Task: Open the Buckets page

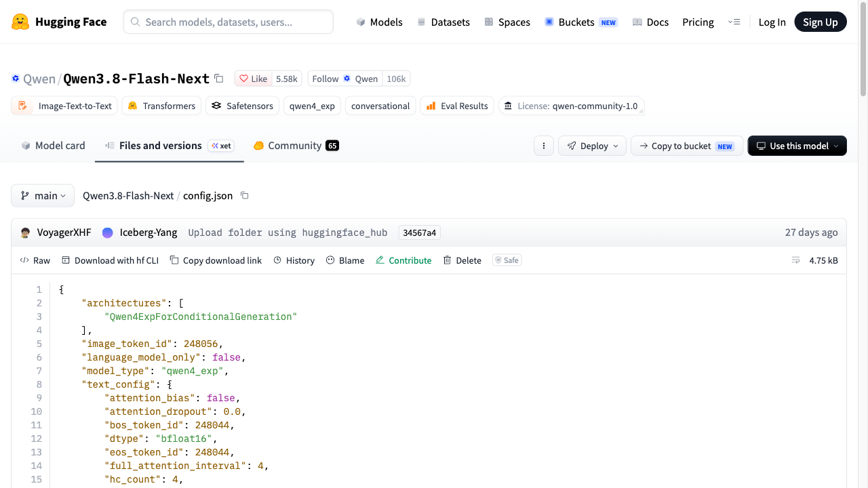Action: coord(581,22)
